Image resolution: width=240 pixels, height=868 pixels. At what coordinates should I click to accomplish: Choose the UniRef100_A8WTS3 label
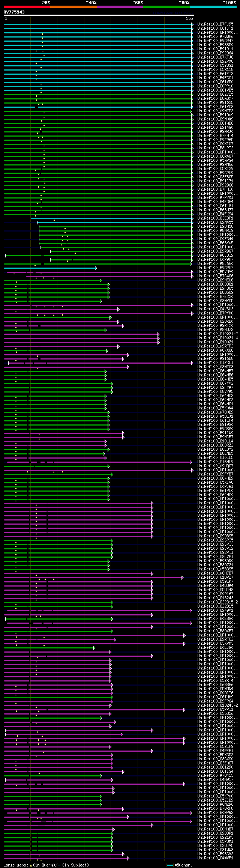215,367
